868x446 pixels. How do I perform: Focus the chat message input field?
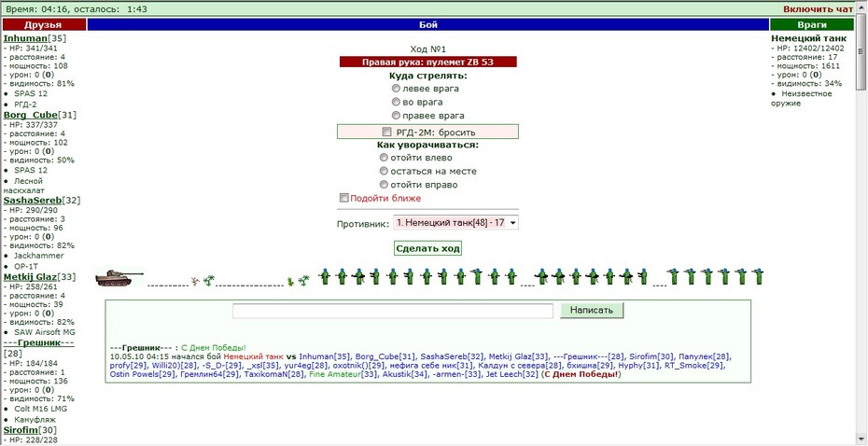(393, 311)
